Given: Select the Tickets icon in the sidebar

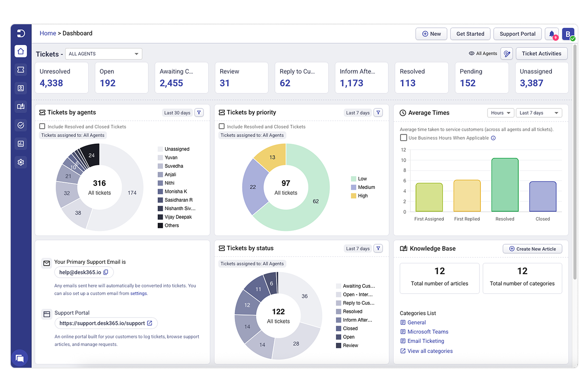Looking at the screenshot, I should [x=21, y=70].
